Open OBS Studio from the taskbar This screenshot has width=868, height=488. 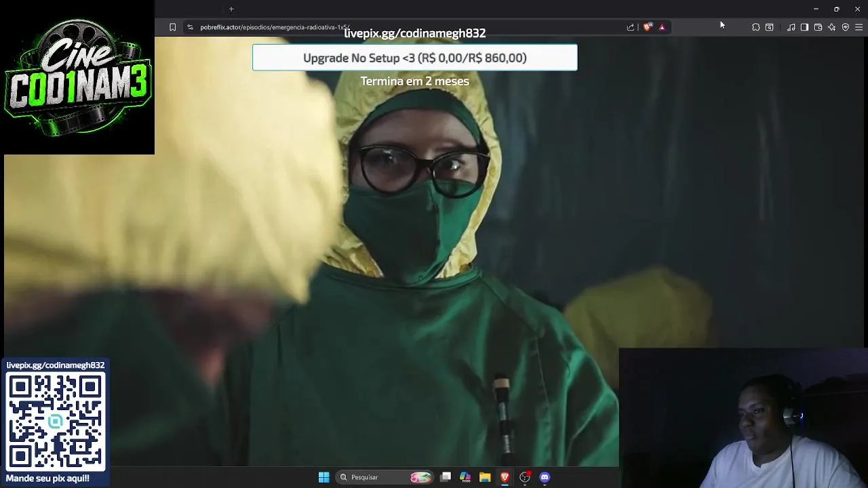pos(525,477)
